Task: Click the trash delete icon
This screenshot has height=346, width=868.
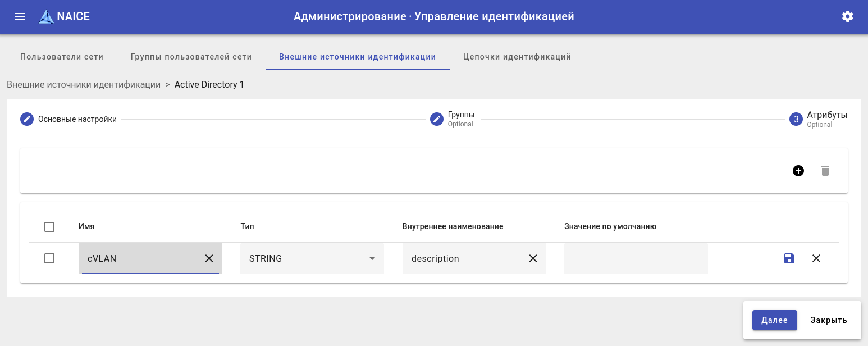Action: click(x=825, y=171)
